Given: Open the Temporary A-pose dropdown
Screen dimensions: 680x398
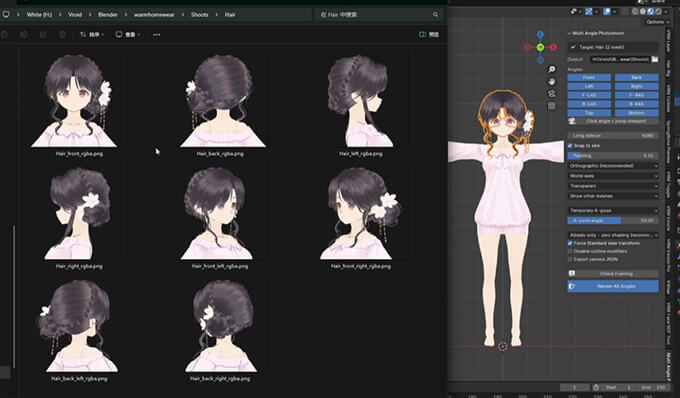Looking at the screenshot, I should pyautogui.click(x=613, y=210).
